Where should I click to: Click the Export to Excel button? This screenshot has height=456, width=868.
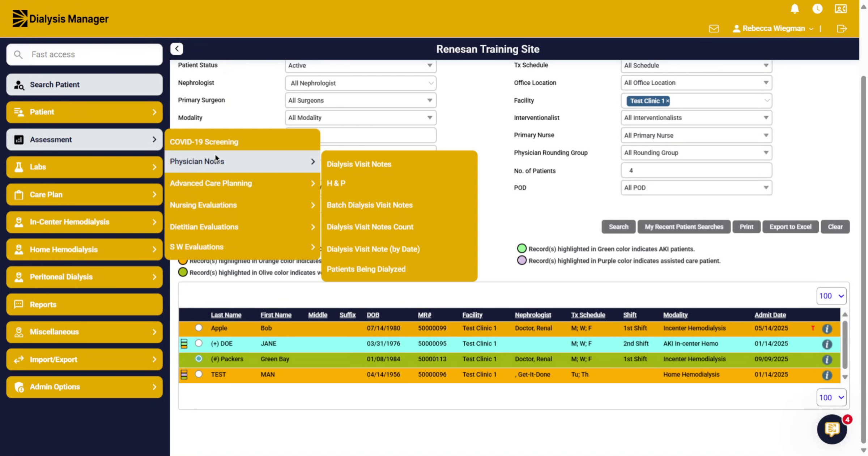[x=790, y=227]
